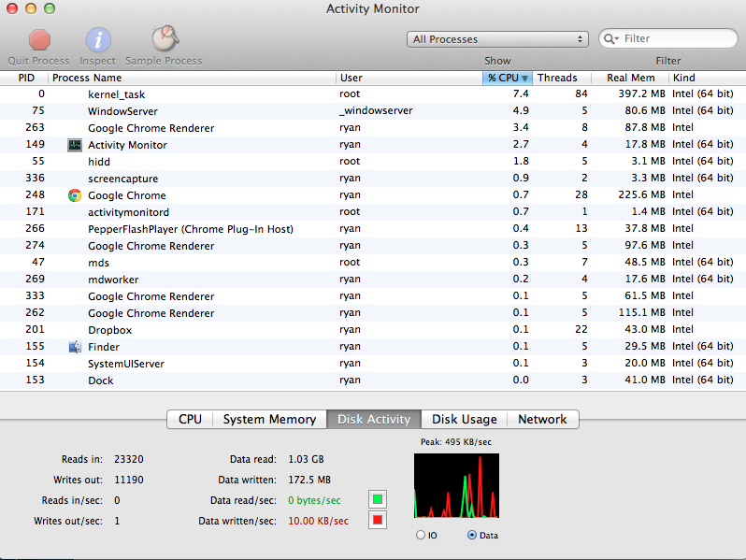
Task: Click the Sample Process magnifier icon
Action: click(165, 38)
